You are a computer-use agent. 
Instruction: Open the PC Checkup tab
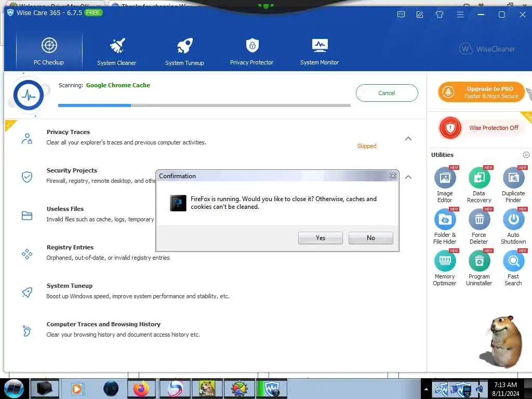pos(49,51)
